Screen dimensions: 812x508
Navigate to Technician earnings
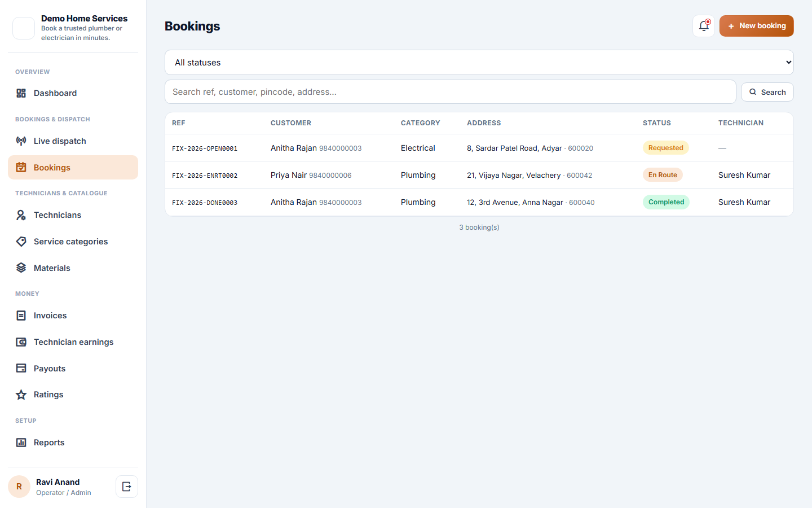73,342
